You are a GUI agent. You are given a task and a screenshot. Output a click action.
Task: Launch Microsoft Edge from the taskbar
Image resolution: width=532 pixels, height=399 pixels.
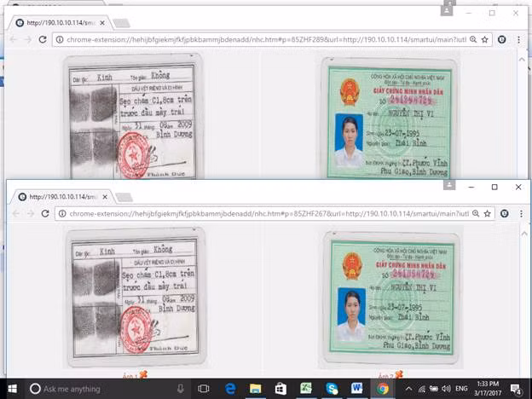click(230, 389)
